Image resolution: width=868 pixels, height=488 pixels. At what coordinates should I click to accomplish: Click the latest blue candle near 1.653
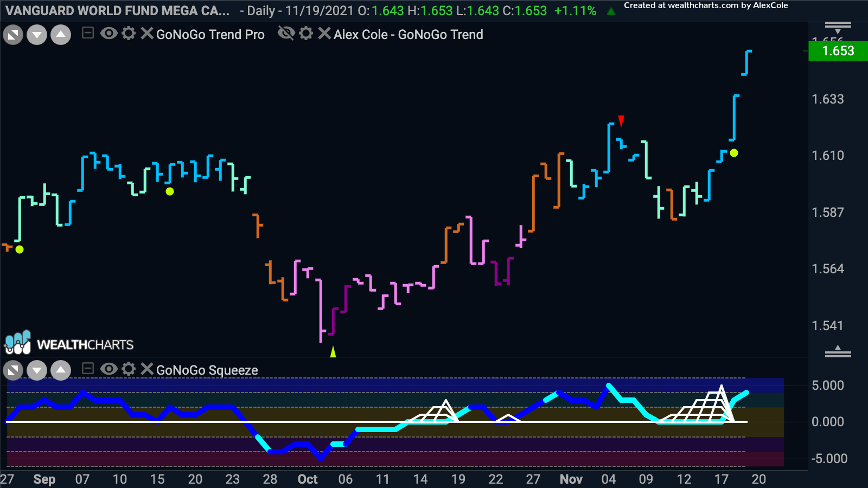pos(746,62)
